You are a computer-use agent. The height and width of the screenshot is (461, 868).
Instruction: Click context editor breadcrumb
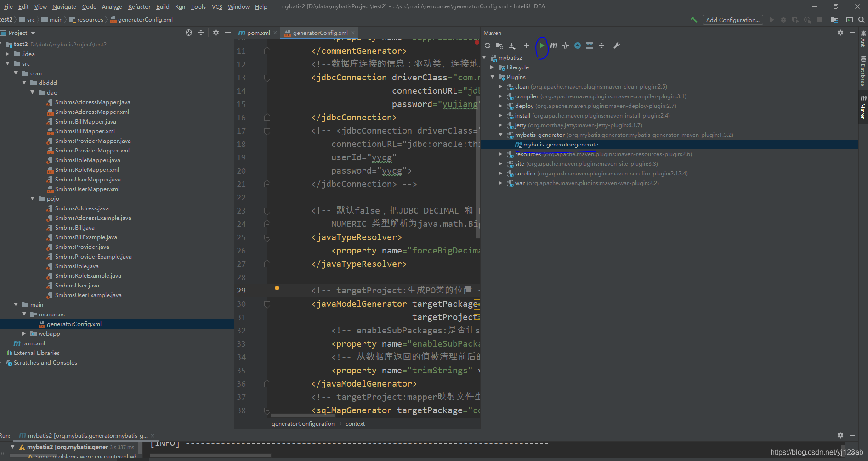point(355,423)
